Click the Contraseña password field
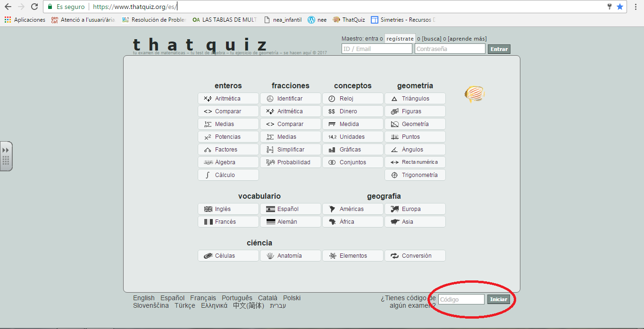This screenshot has height=329, width=644. coord(450,49)
